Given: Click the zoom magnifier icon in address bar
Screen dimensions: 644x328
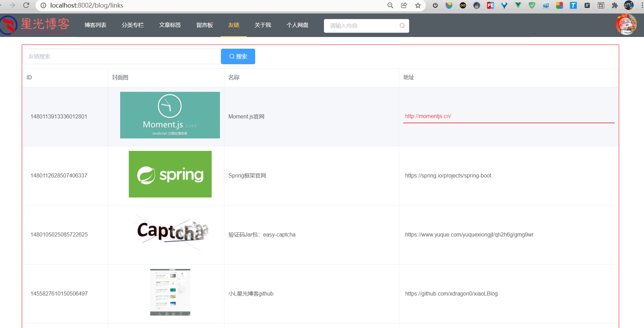Looking at the screenshot, I should click(x=390, y=5).
